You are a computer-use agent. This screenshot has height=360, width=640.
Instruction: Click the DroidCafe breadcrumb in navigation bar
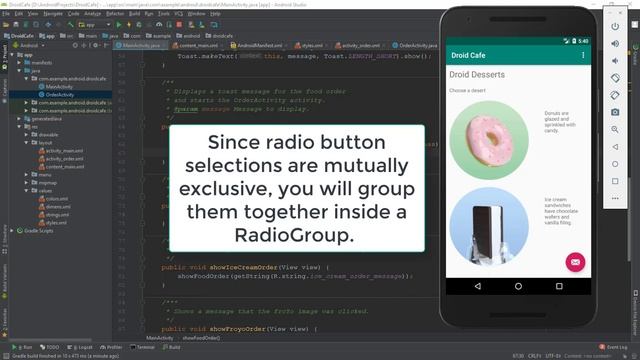click(x=19, y=36)
